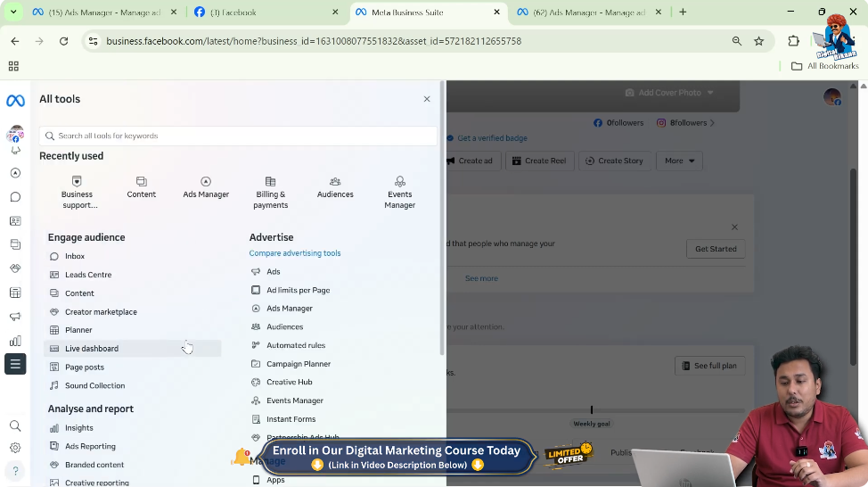
Task: Open the search magnifier in the left rail
Action: [15, 425]
